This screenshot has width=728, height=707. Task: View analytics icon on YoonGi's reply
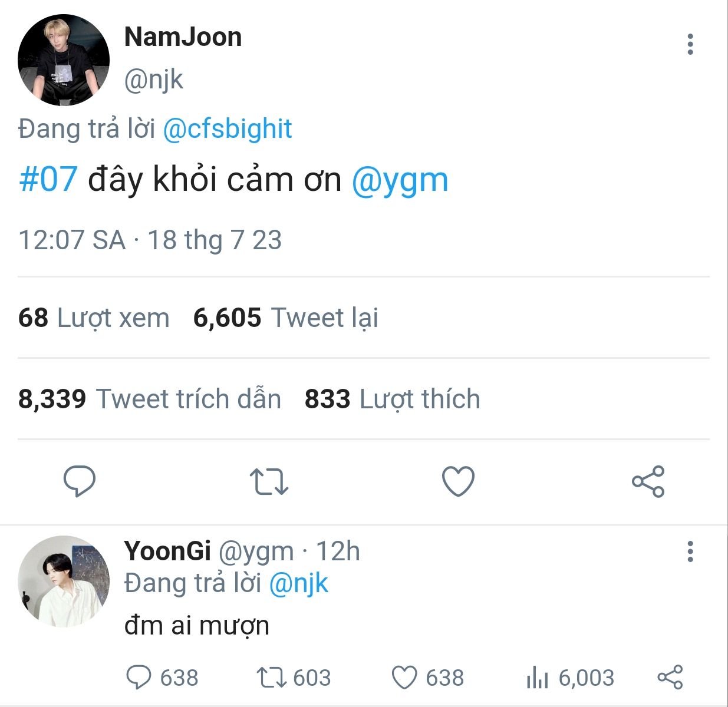(x=537, y=678)
